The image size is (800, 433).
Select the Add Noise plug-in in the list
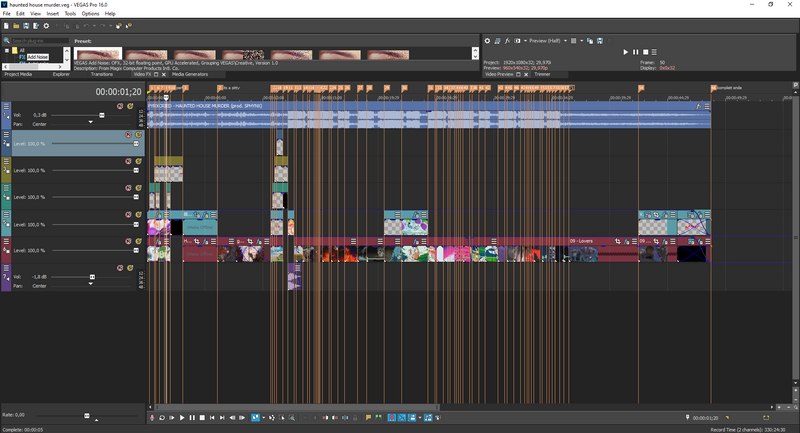(x=37, y=58)
